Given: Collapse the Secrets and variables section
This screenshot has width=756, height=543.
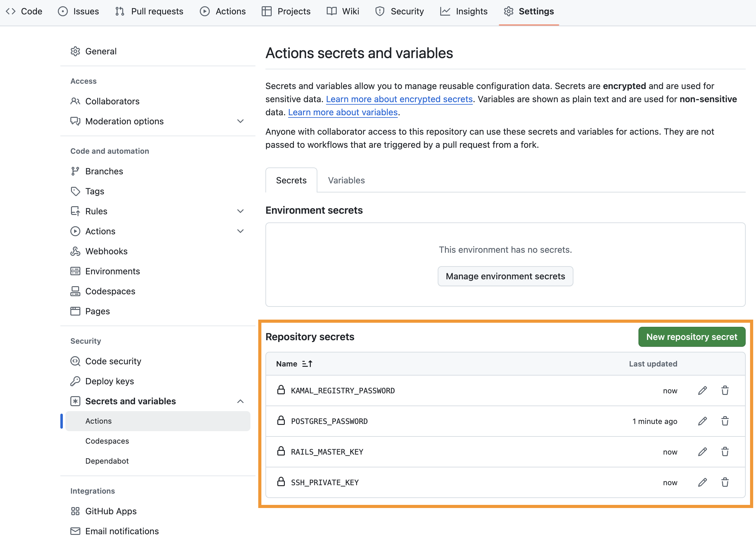Looking at the screenshot, I should pyautogui.click(x=240, y=401).
